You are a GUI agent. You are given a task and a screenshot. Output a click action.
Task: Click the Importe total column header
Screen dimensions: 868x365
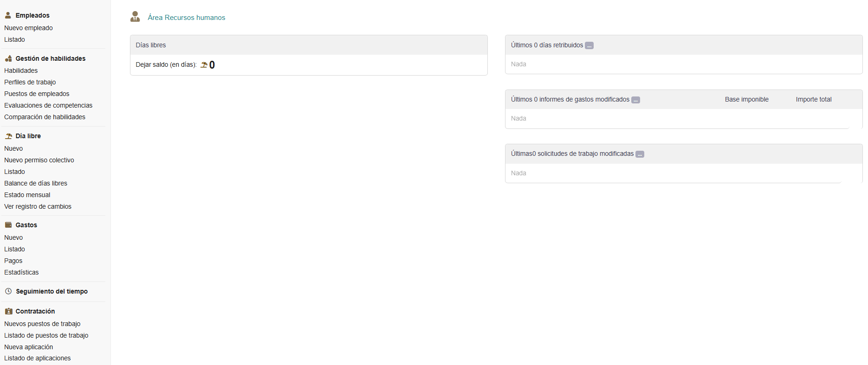tap(813, 99)
